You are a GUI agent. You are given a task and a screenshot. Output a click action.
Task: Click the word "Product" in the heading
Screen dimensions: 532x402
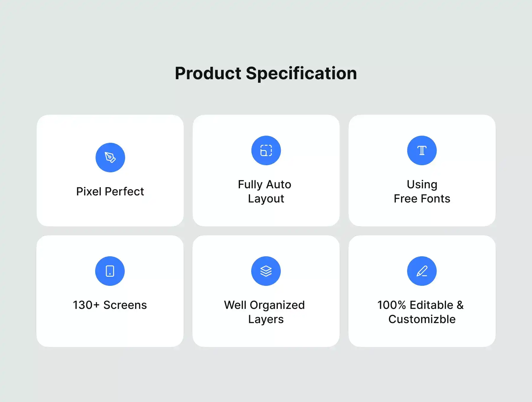(x=208, y=73)
